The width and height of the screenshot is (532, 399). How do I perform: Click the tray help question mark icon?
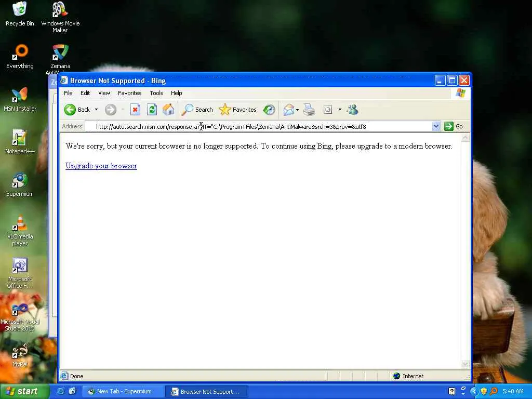(x=451, y=391)
